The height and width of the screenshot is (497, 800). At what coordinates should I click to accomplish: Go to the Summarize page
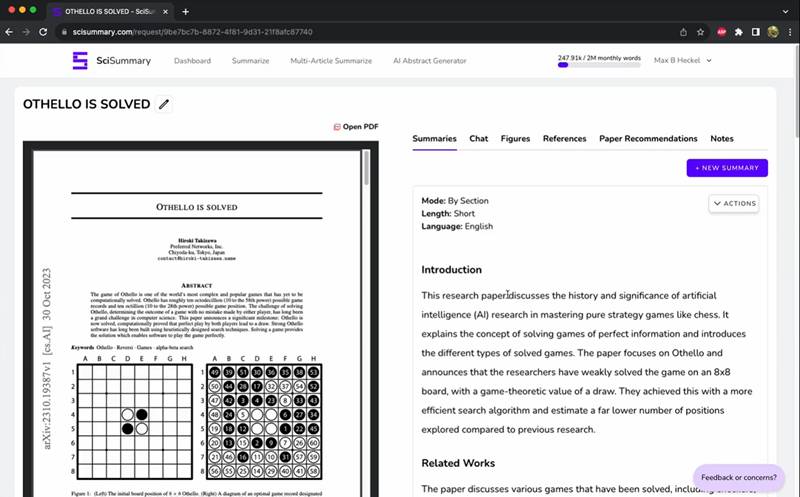[x=251, y=61]
